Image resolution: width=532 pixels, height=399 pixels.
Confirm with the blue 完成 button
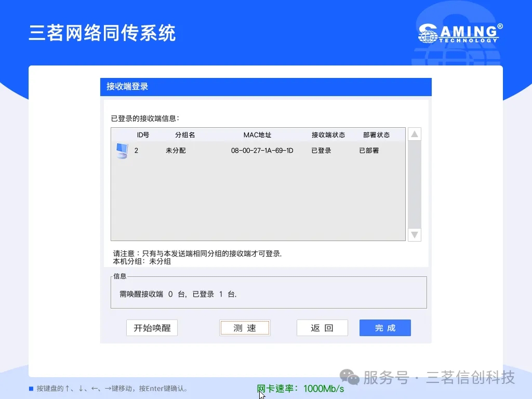[385, 328]
